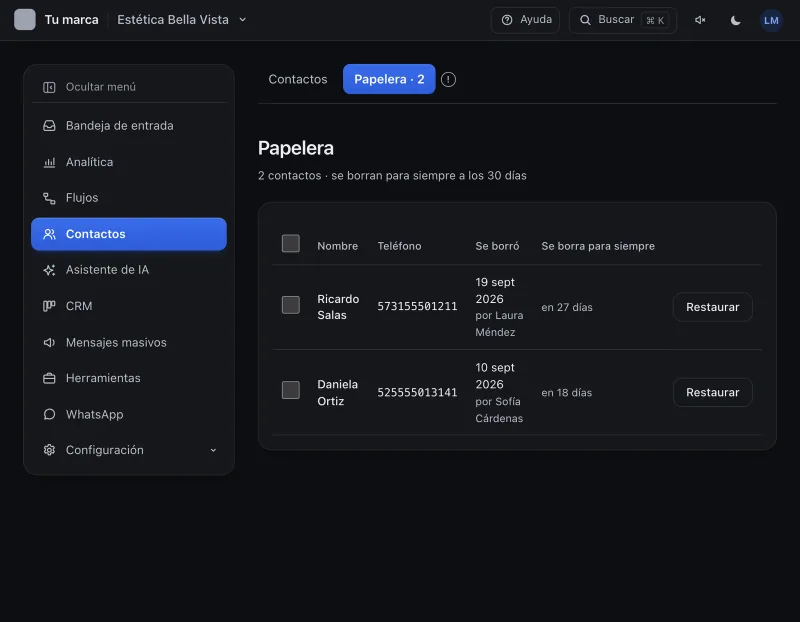Viewport: 800px width, 622px height.
Task: Click the Ocultar menú sidebar icon
Action: (x=49, y=87)
